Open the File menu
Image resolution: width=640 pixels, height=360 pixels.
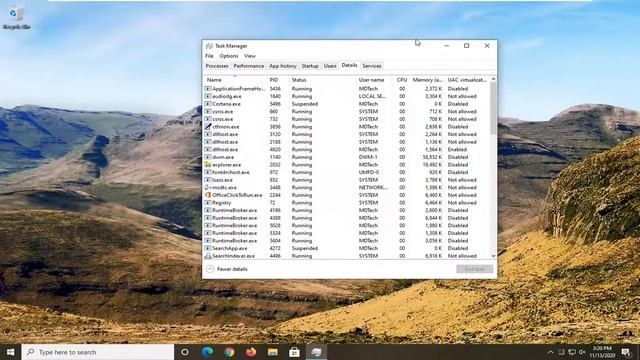(x=209, y=56)
